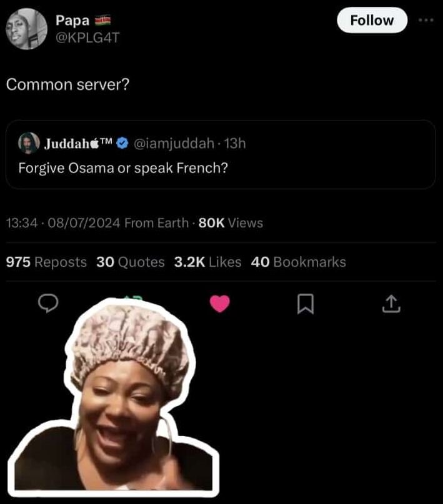Click the Kenya flag emoji in Papa's name

click(x=104, y=19)
